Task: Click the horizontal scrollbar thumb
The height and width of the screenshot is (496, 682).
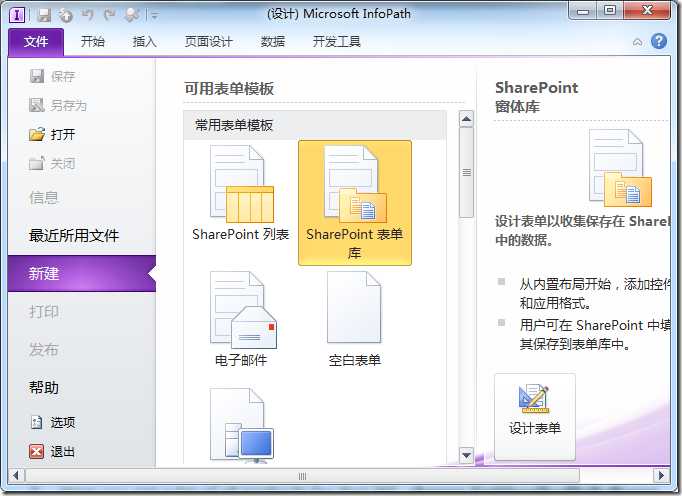Action: tap(303, 476)
